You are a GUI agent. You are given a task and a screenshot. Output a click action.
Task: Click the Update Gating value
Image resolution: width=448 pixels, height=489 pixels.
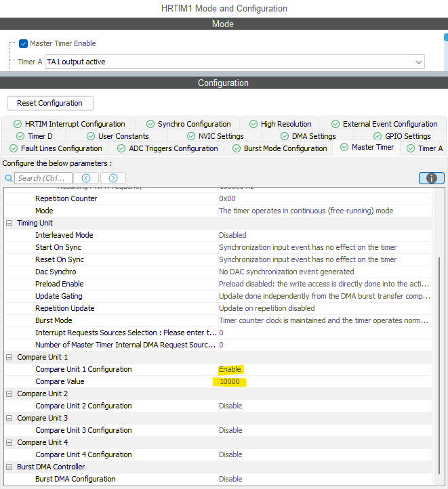[325, 296]
